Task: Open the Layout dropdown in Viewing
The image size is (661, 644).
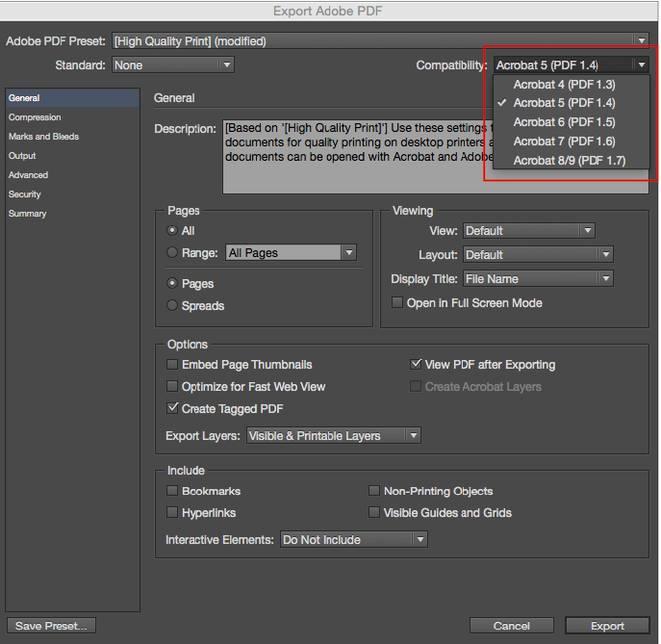Action: [x=538, y=255]
